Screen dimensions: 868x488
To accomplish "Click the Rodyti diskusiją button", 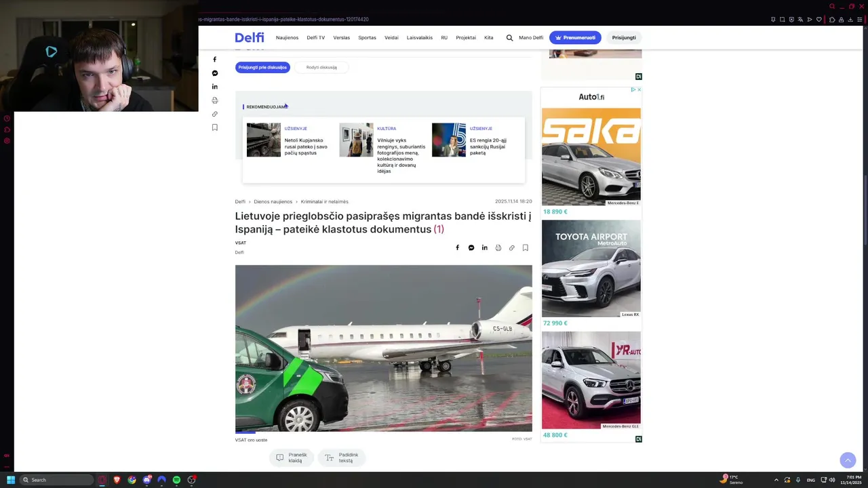I will pyautogui.click(x=321, y=67).
